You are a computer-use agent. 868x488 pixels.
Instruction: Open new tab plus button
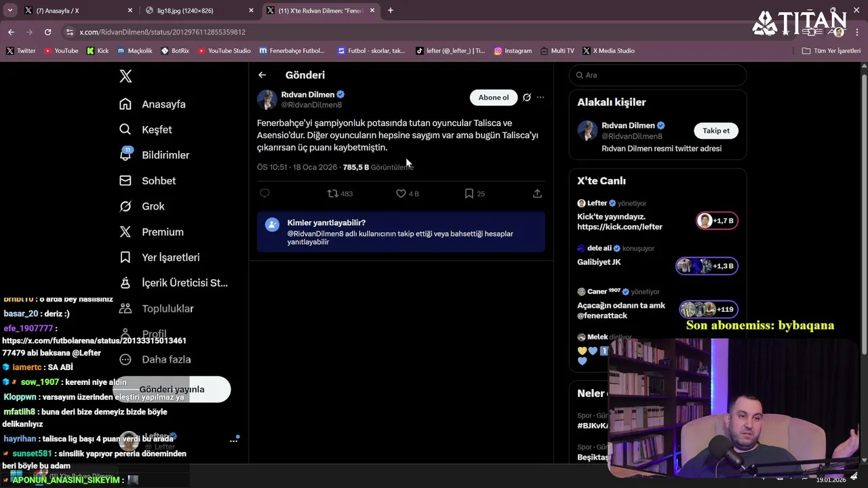point(391,10)
